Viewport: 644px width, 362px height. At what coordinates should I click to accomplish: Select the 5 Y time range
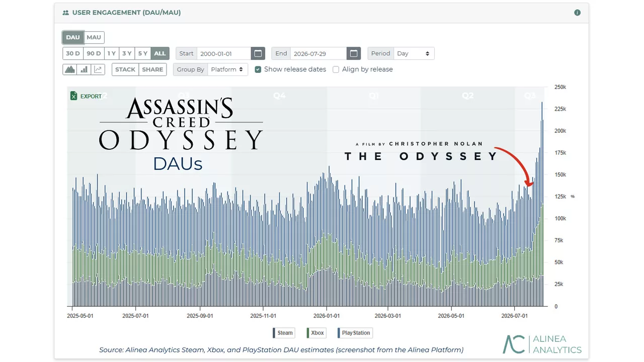coord(143,53)
